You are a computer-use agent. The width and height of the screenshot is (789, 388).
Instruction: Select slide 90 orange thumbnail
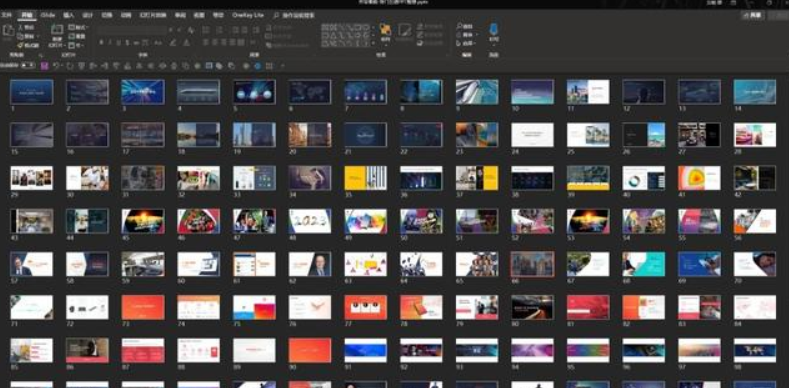pos(310,350)
